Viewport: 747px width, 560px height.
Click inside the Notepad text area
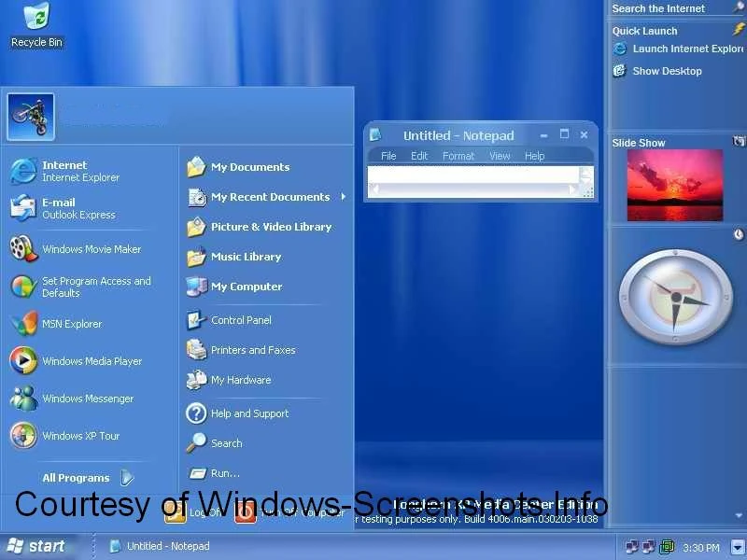point(473,175)
